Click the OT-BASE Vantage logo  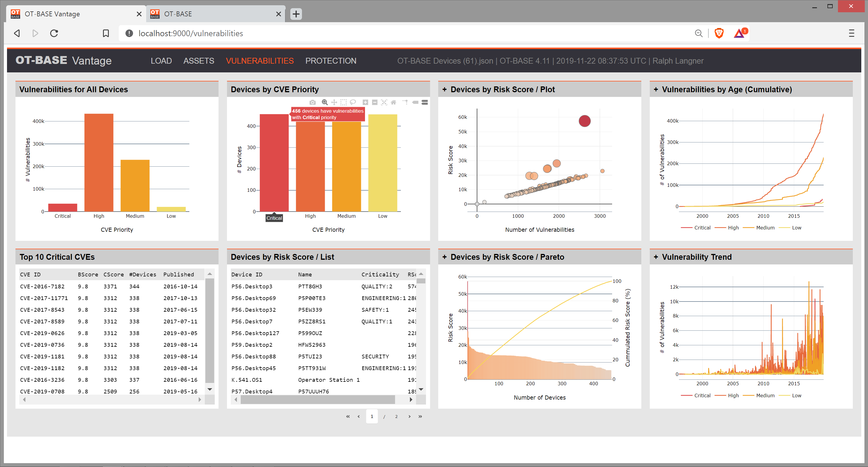tap(63, 60)
